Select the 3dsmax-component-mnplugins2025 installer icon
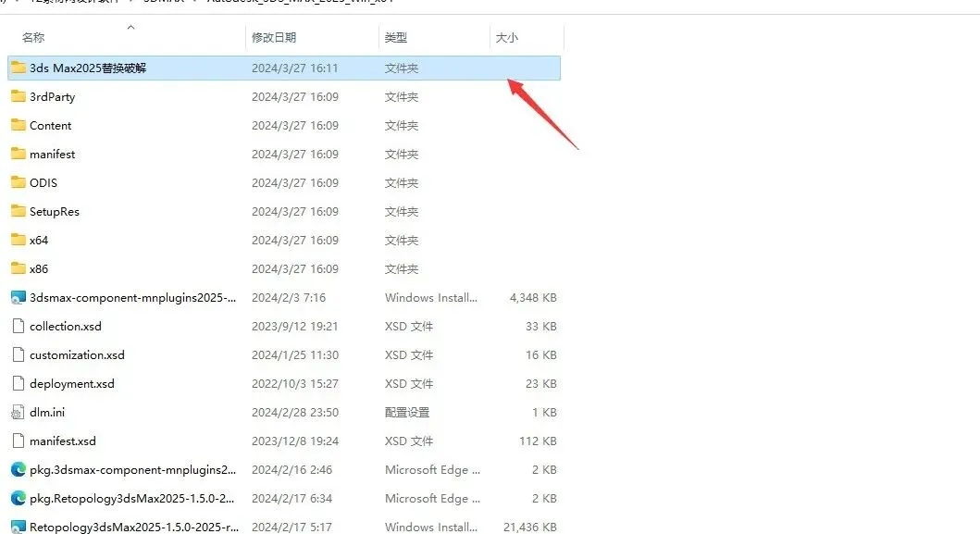 click(x=19, y=298)
